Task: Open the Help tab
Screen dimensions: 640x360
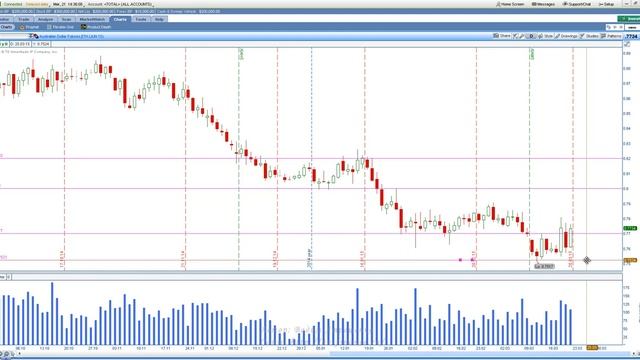Action: coord(159,19)
